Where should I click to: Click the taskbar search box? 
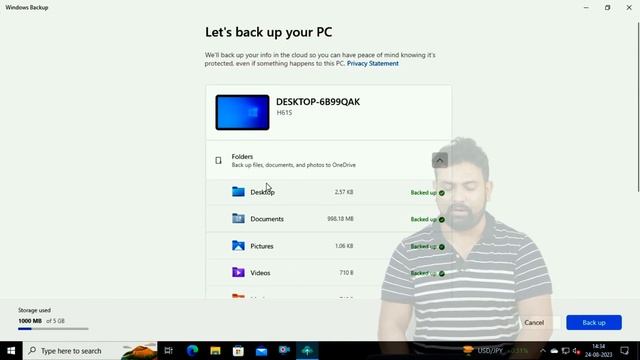[90, 351]
